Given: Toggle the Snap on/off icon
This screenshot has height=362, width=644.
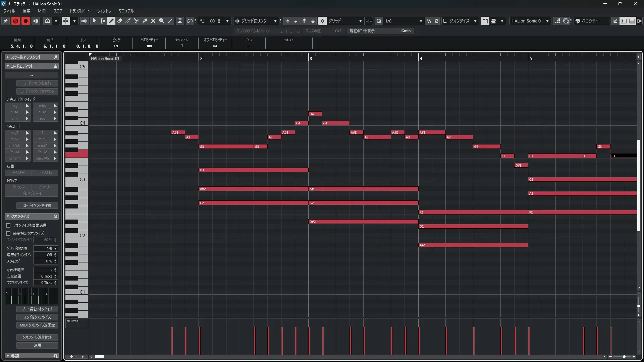Looking at the screenshot, I should click(322, 21).
